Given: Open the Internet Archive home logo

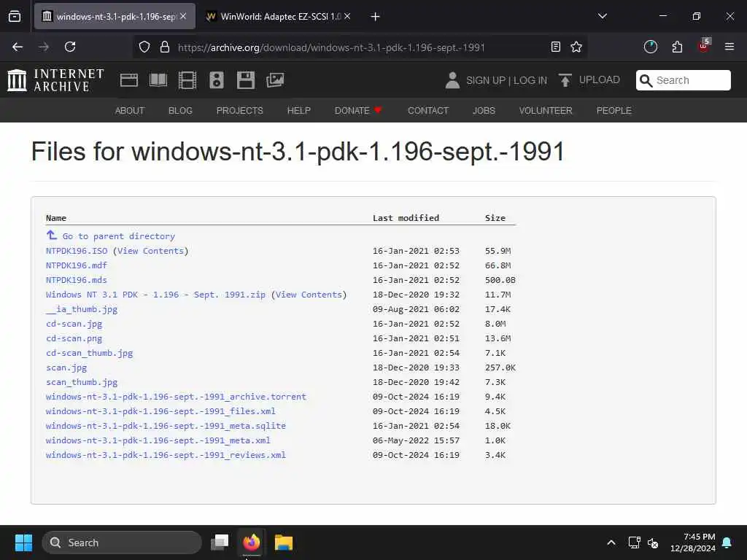Looking at the screenshot, I should 55,80.
